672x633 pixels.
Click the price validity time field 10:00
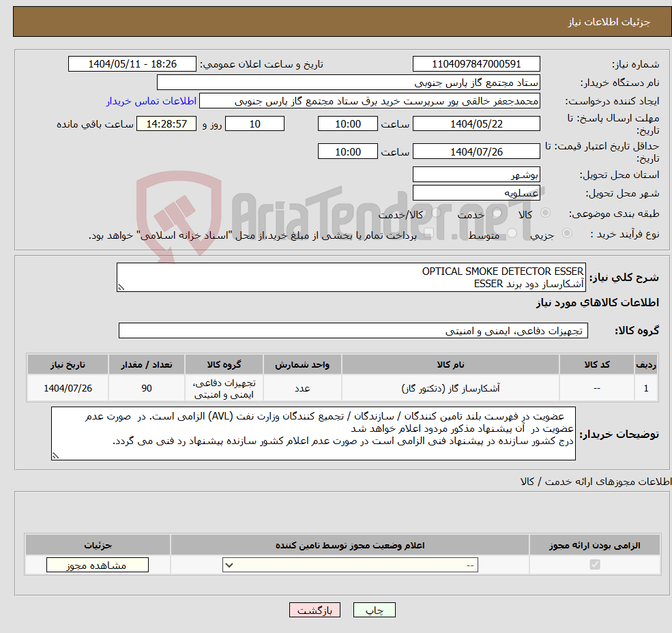coord(347,151)
